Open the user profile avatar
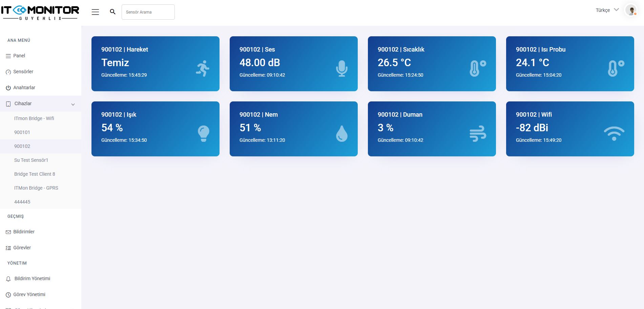Image resolution: width=644 pixels, height=309 pixels. click(x=631, y=11)
